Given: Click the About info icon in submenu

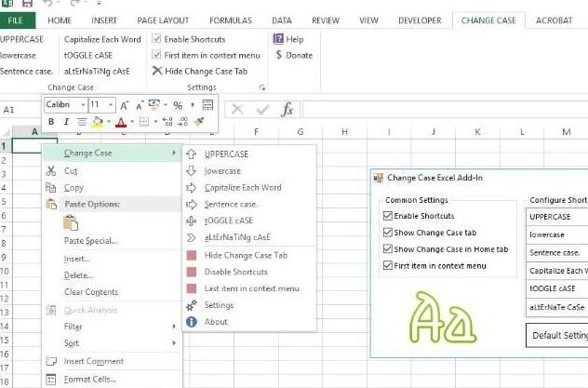Looking at the screenshot, I should [x=192, y=322].
